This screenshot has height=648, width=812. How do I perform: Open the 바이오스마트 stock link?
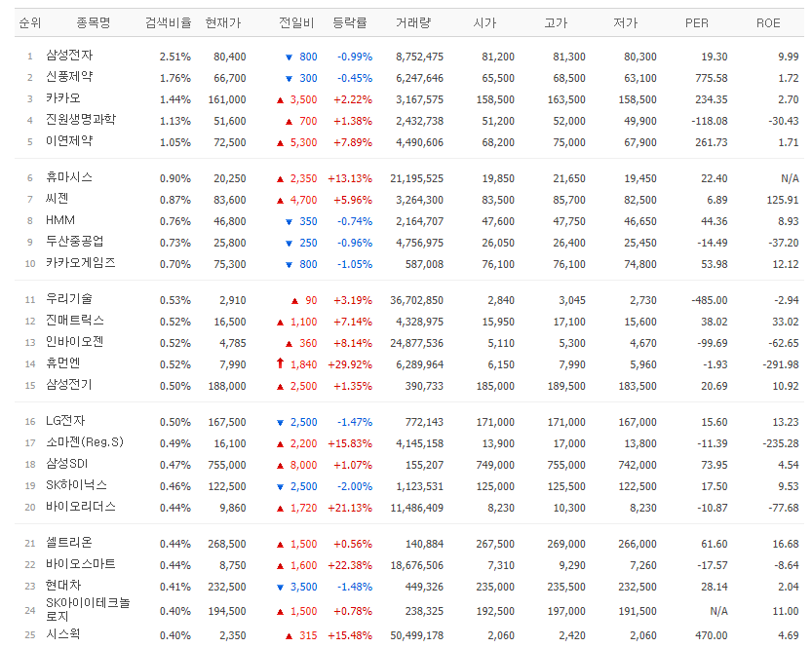pos(81,563)
